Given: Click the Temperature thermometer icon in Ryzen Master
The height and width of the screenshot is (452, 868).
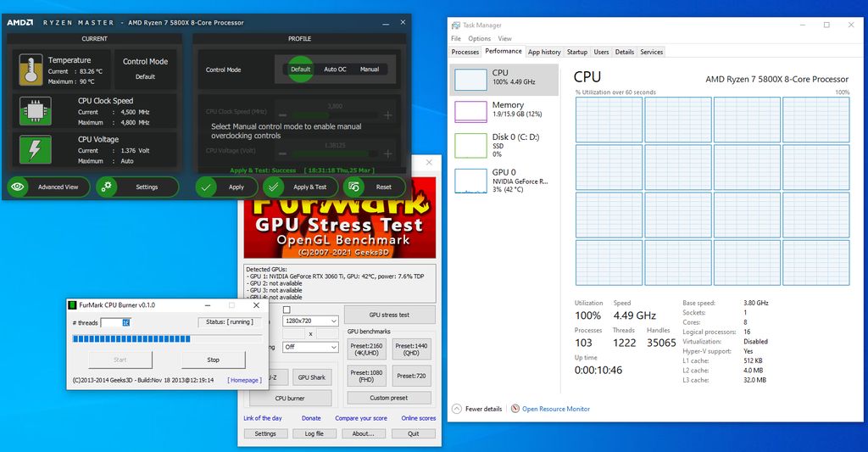Looking at the screenshot, I should click(31, 70).
